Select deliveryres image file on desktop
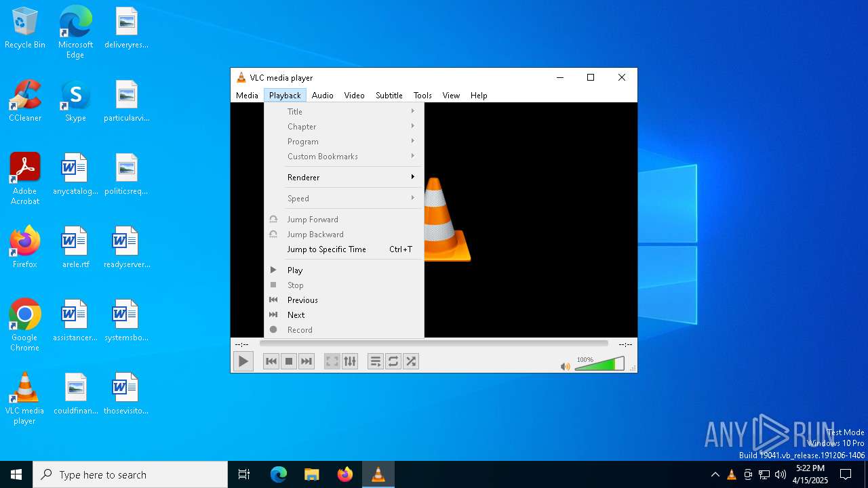 tap(126, 28)
